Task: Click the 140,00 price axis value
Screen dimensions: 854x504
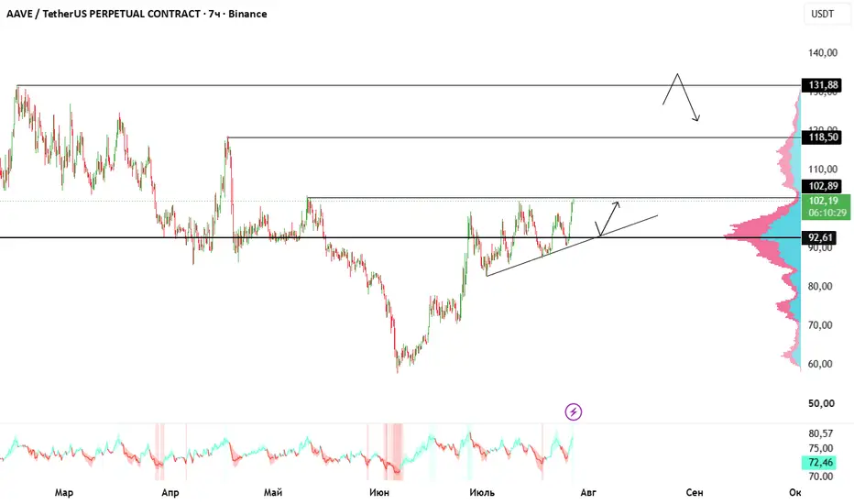Action: (823, 53)
